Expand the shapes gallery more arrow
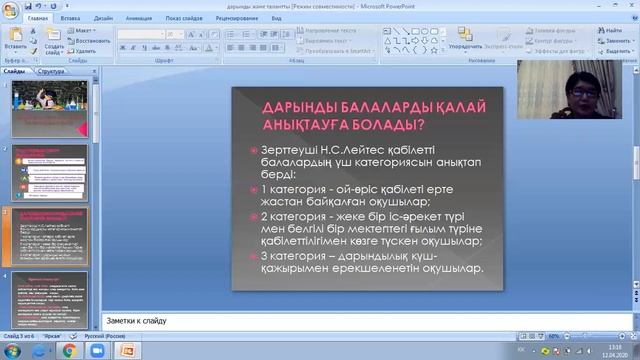This screenshot has width=640, height=360. click(443, 51)
